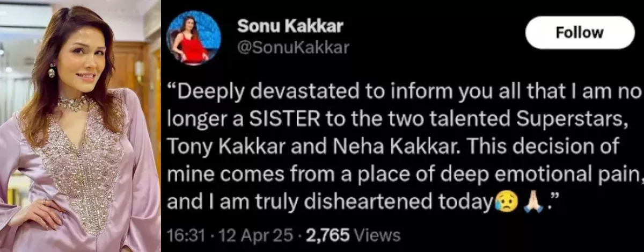The image size is (644, 252).
Task: Open the @SonuKakkar handle link
Action: [x=293, y=48]
